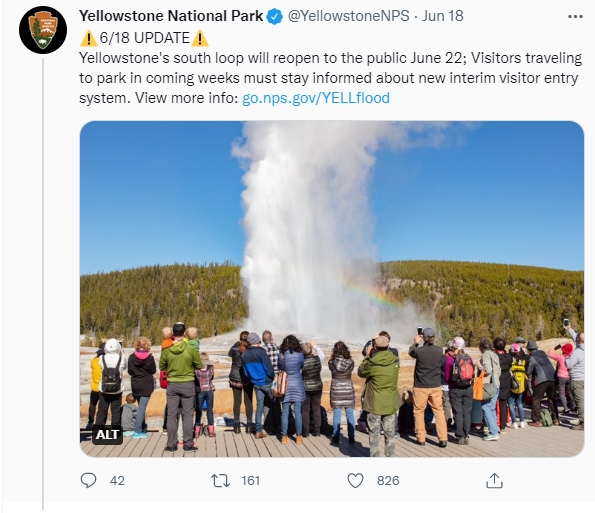This screenshot has width=595, height=513.
Task: Click the ALT badge on image
Action: pos(107,434)
